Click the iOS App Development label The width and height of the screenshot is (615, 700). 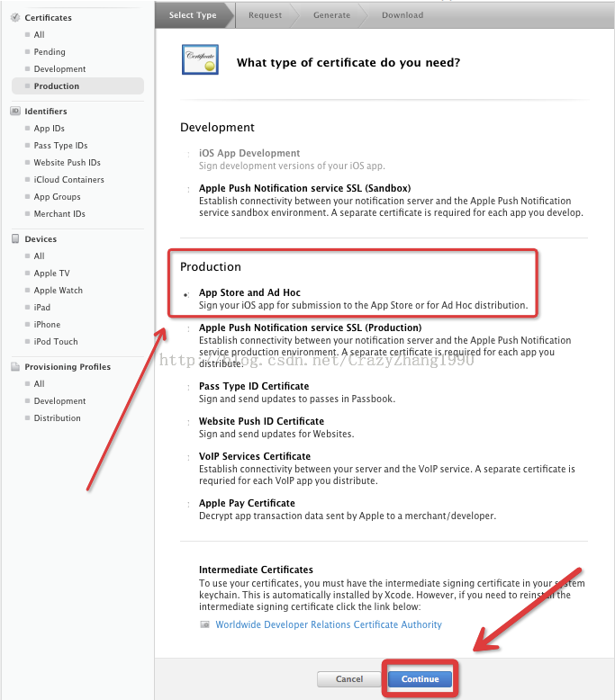249,153
